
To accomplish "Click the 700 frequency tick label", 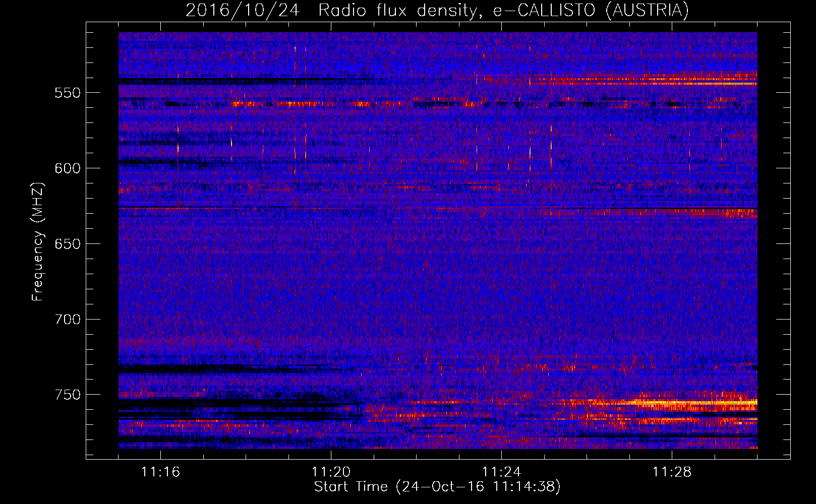I will click(68, 320).
